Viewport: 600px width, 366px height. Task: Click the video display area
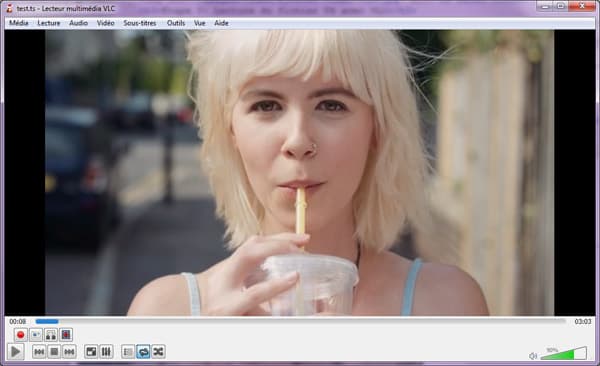300,173
